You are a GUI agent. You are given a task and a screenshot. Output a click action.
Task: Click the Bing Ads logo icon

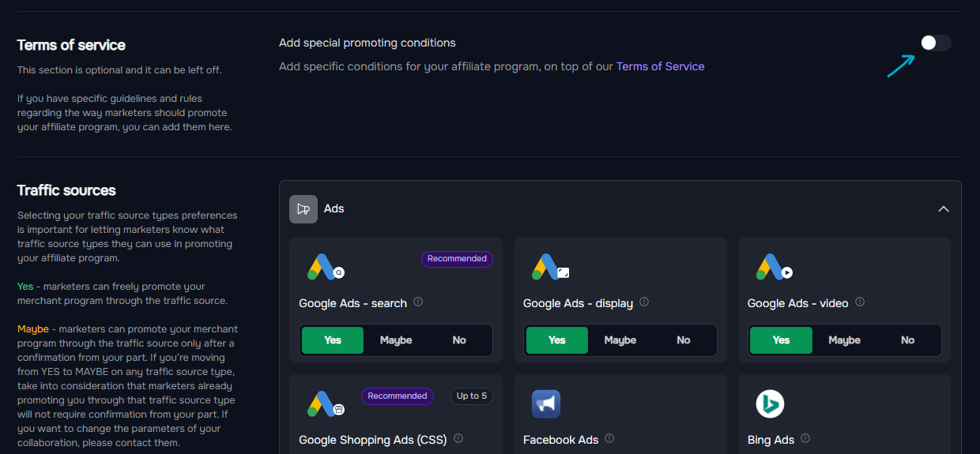click(770, 404)
